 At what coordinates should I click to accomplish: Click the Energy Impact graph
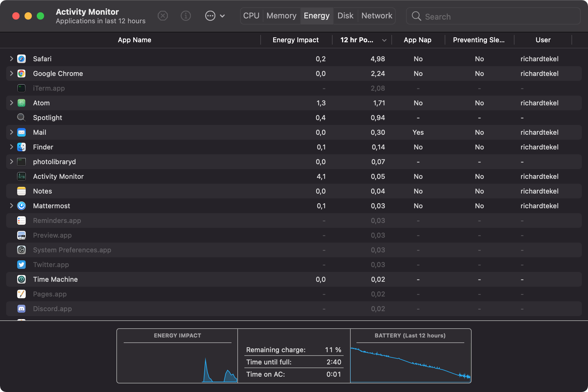[177, 362]
